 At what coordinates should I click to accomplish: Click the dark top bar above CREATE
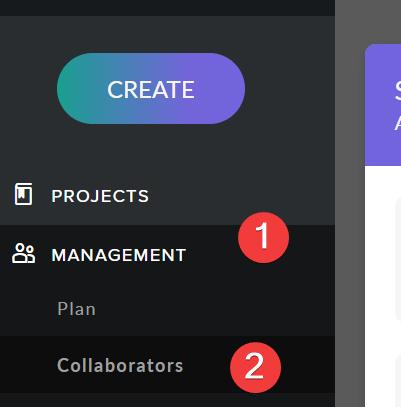(167, 8)
